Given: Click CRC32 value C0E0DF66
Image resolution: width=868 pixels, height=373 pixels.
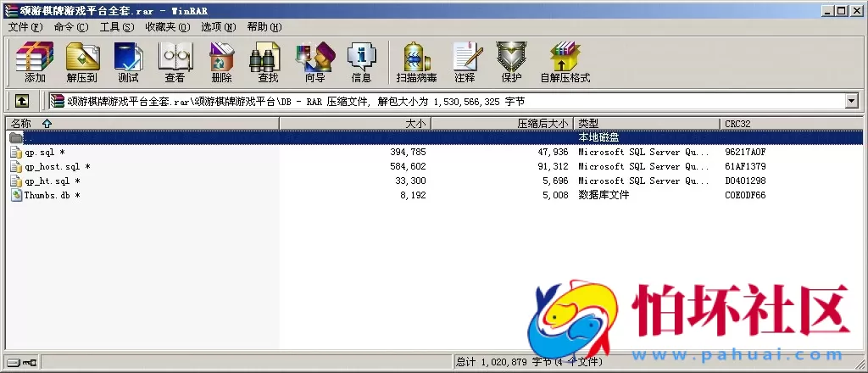Looking at the screenshot, I should coord(745,195).
